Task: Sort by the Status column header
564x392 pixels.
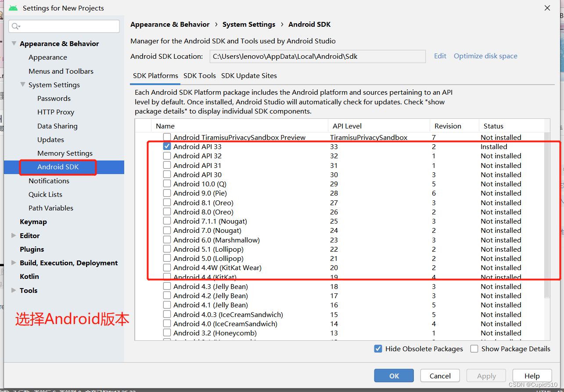Action: (x=493, y=126)
